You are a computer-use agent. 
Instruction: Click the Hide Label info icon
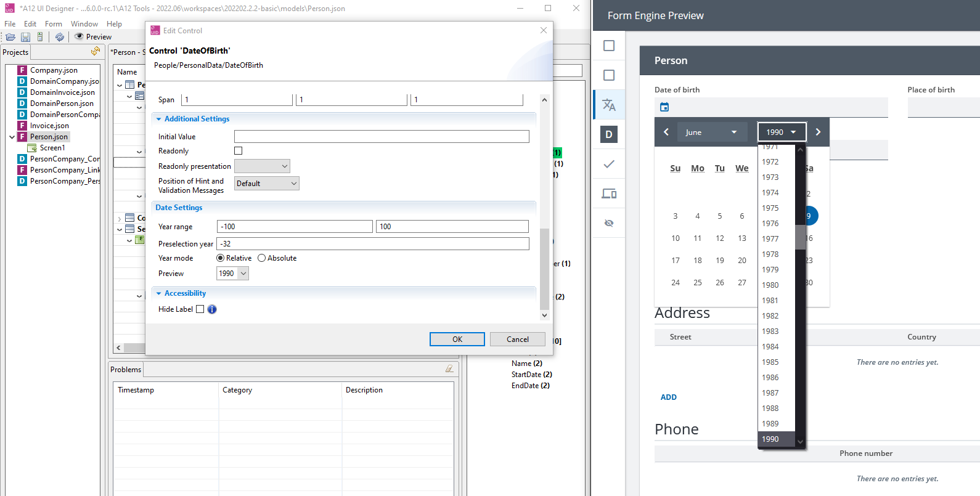pos(212,309)
